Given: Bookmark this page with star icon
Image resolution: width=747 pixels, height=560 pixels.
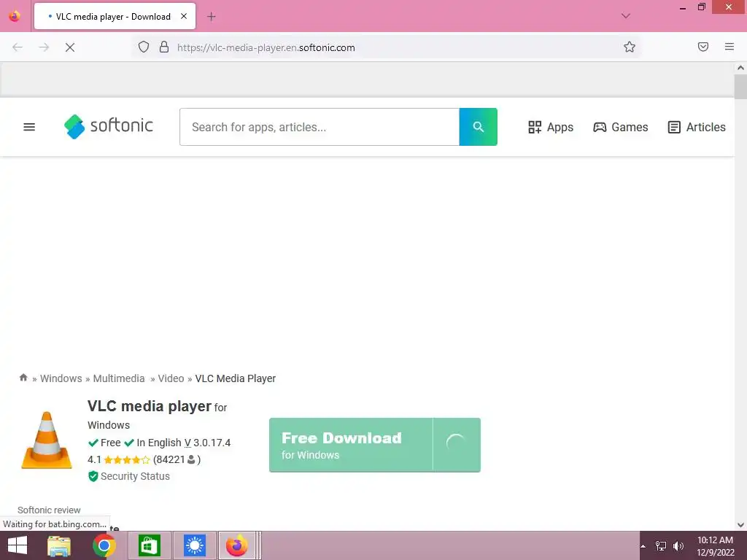Looking at the screenshot, I should click(x=630, y=47).
